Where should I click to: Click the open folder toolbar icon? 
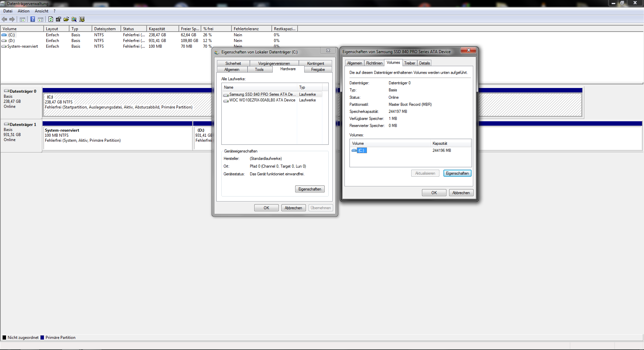point(66,19)
